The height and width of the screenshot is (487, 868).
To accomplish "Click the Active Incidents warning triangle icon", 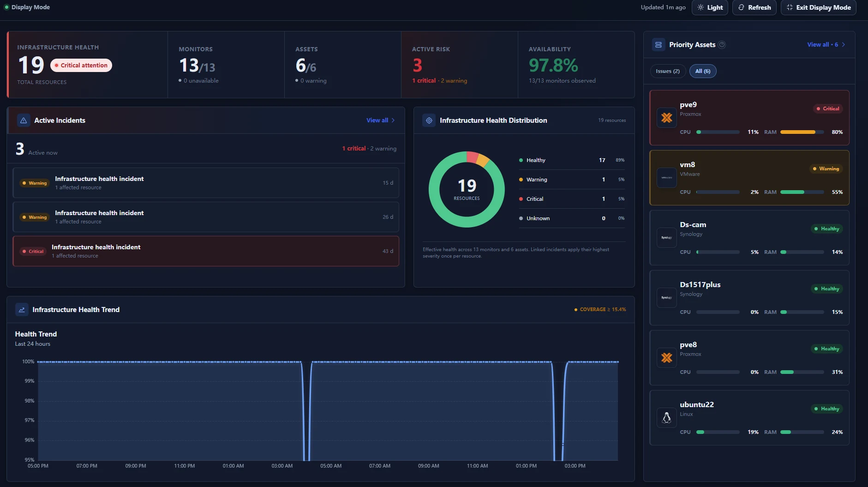I will coord(24,120).
